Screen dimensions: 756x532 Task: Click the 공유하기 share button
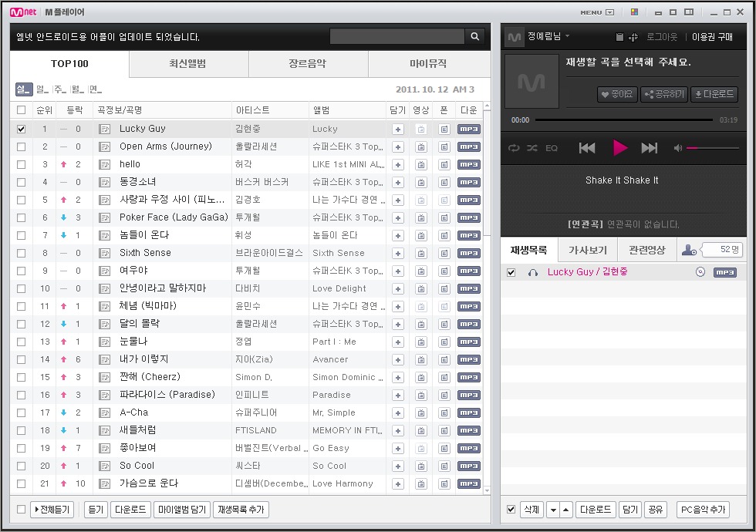point(664,94)
